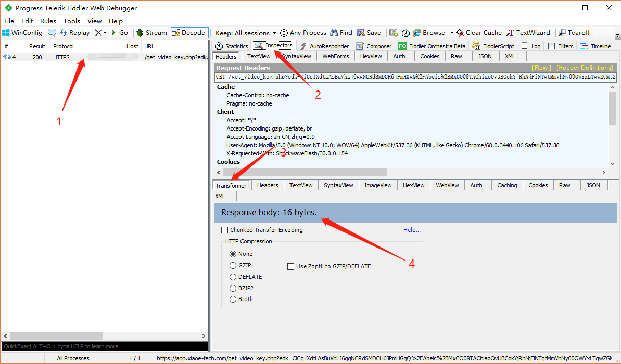Viewport: 621px width, 364px height.
Task: Open the Filters tab
Action: 561,46
